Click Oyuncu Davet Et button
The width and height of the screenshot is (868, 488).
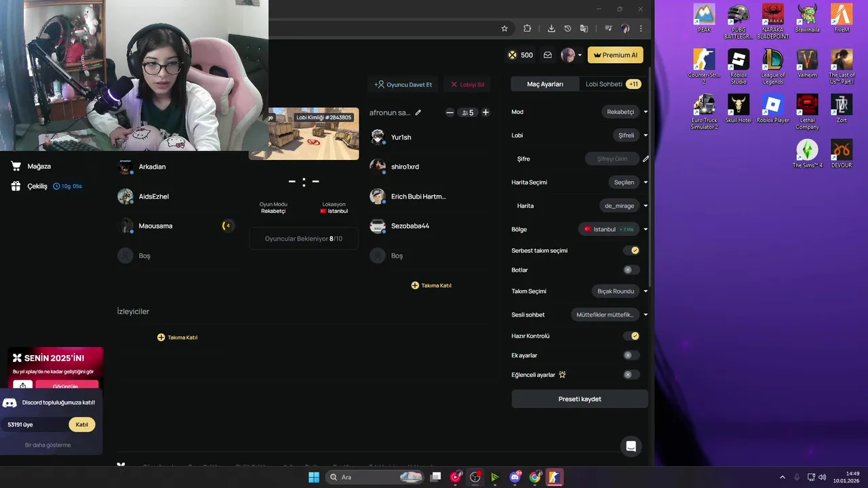pos(403,85)
